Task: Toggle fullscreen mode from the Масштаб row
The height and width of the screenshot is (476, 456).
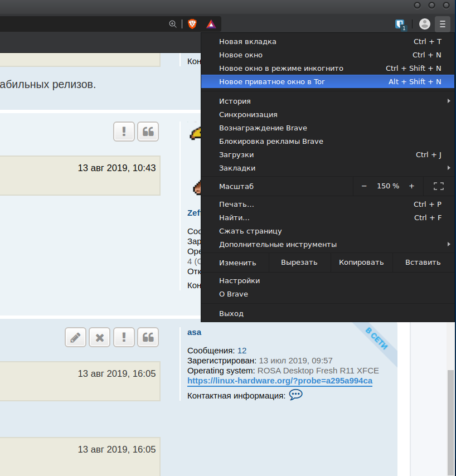Action: point(438,186)
